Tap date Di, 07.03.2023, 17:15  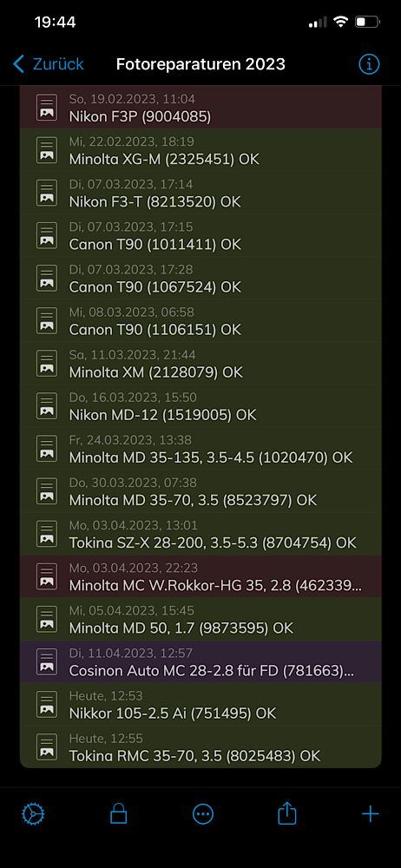coord(131,227)
